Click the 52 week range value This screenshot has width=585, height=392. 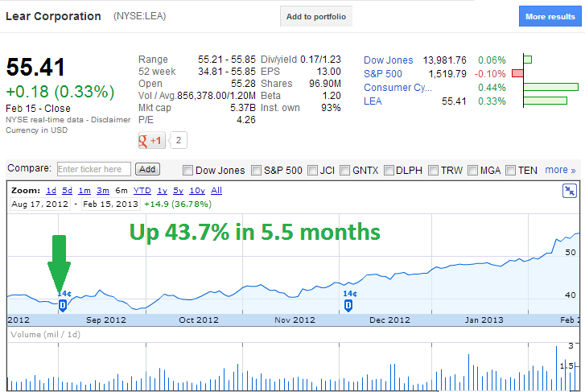point(227,72)
